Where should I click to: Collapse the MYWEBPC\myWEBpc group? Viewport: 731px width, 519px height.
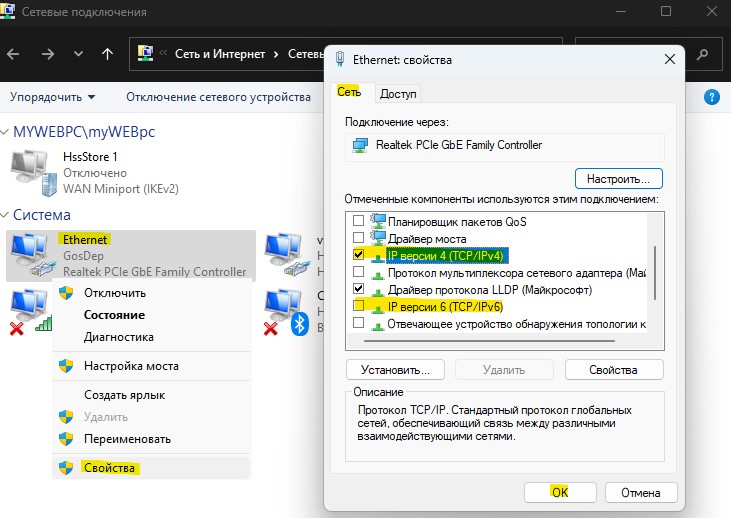click(x=5, y=132)
